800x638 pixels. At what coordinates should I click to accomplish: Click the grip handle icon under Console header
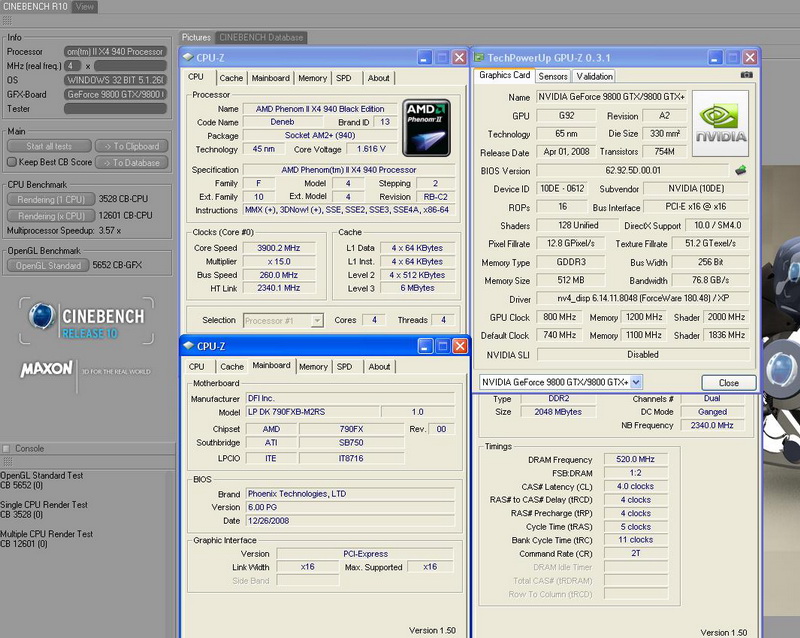point(7,461)
